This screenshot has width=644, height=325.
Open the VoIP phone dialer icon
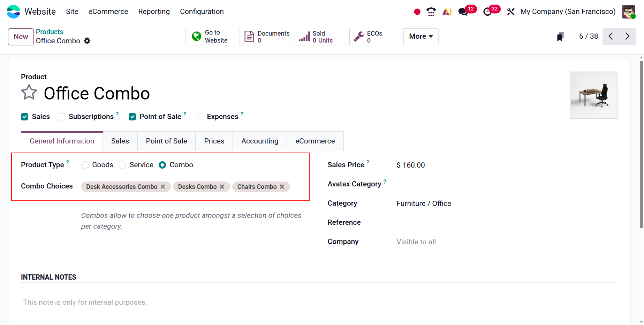coord(431,12)
